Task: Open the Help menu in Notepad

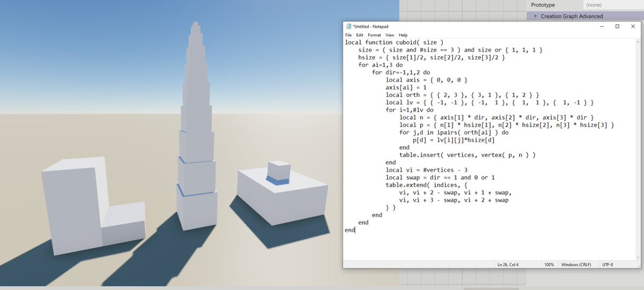Action: pos(403,35)
